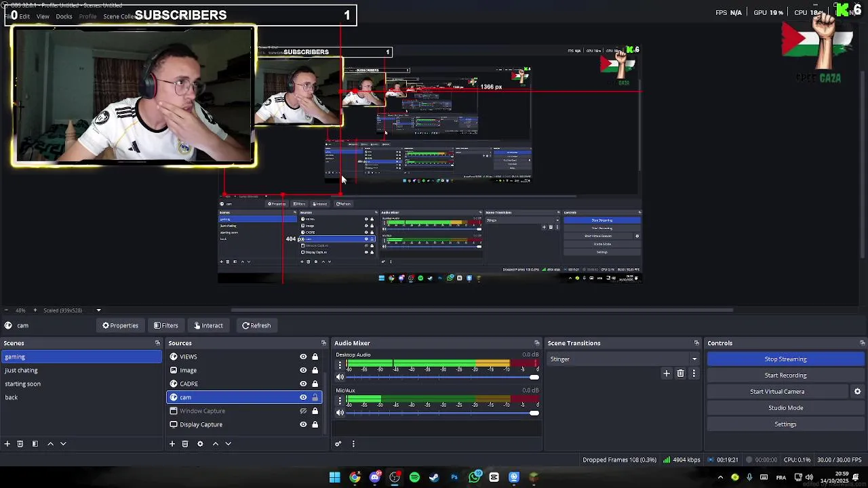Viewport: 868px width, 488px height.
Task: Mute the Mic/Aux speaker icon
Action: tap(340, 413)
